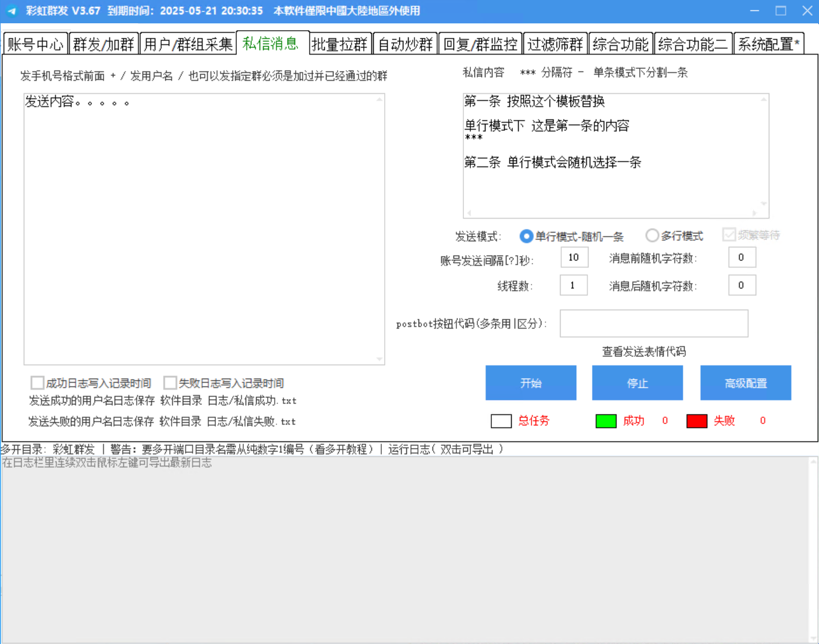
Task: Open 高级配置 settings
Action: (x=746, y=383)
